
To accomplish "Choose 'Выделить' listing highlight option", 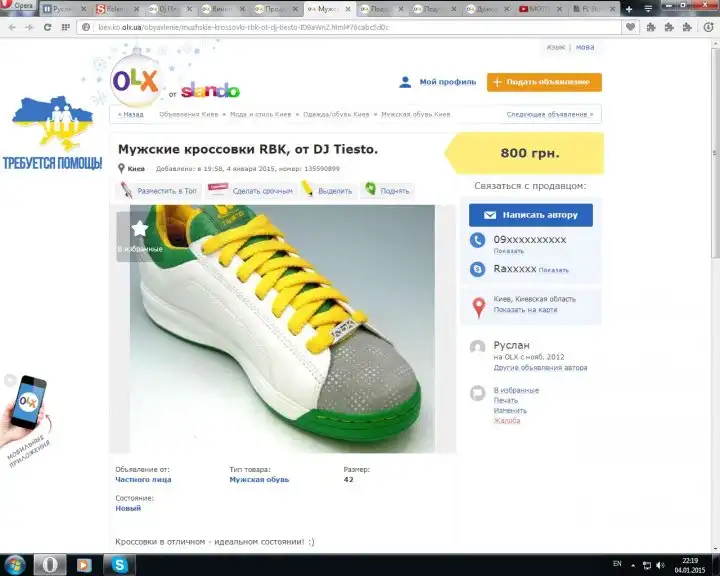I will 333,190.
